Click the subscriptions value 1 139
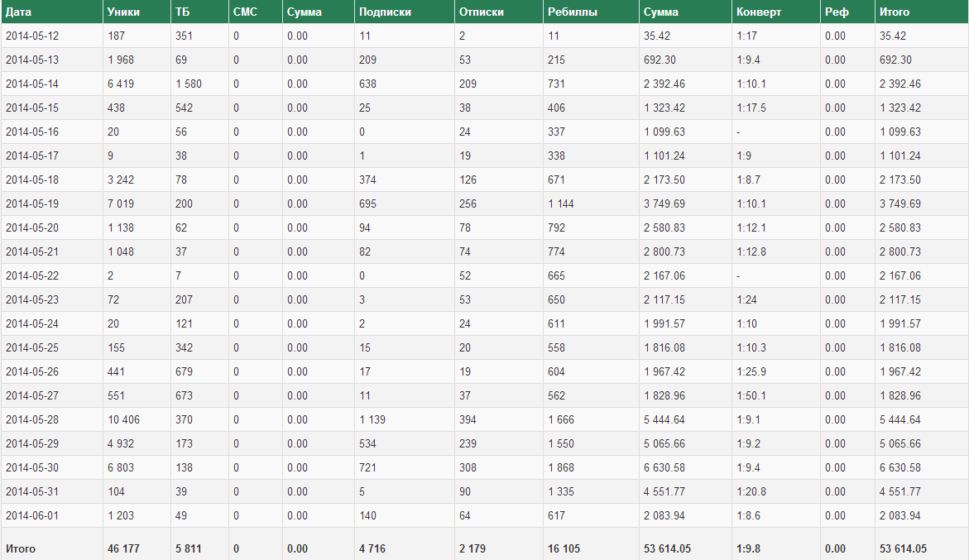969x560 pixels. [x=373, y=420]
